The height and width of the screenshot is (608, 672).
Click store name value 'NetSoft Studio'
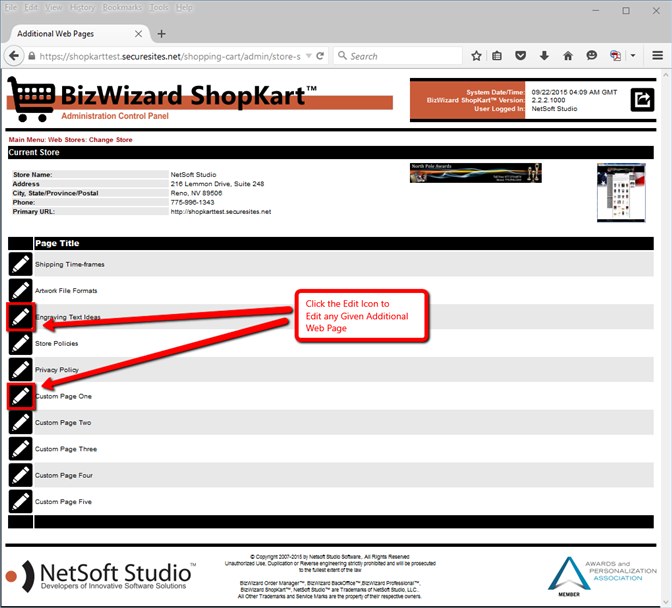coord(193,175)
